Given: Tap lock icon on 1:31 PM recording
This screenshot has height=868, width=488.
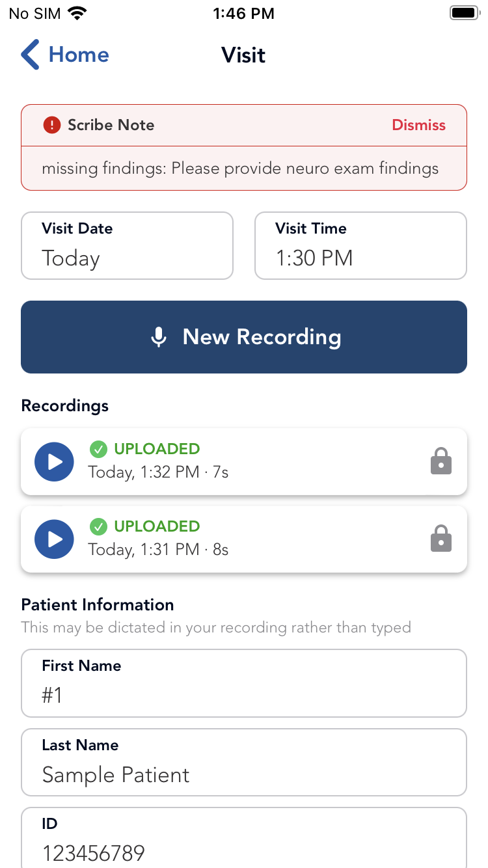Looking at the screenshot, I should [441, 539].
